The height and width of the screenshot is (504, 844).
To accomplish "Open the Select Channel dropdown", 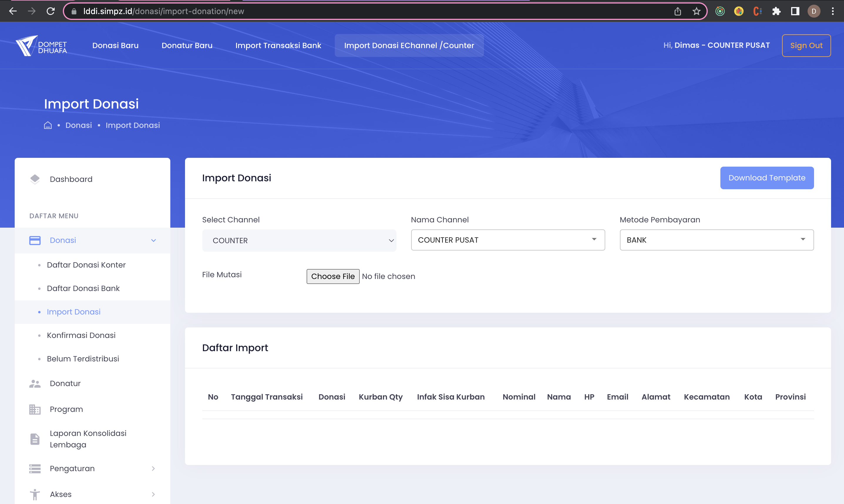I will point(299,241).
